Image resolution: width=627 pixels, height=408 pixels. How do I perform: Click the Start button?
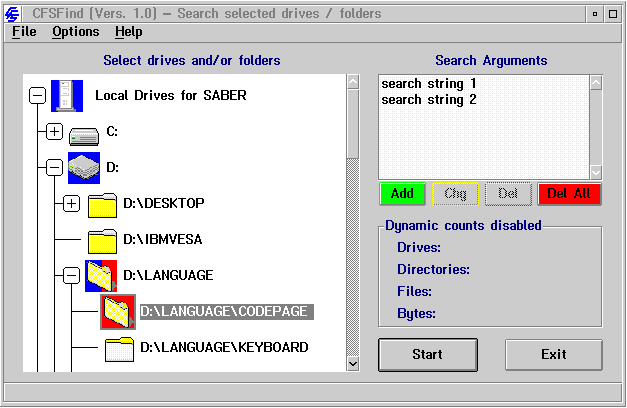(x=428, y=355)
